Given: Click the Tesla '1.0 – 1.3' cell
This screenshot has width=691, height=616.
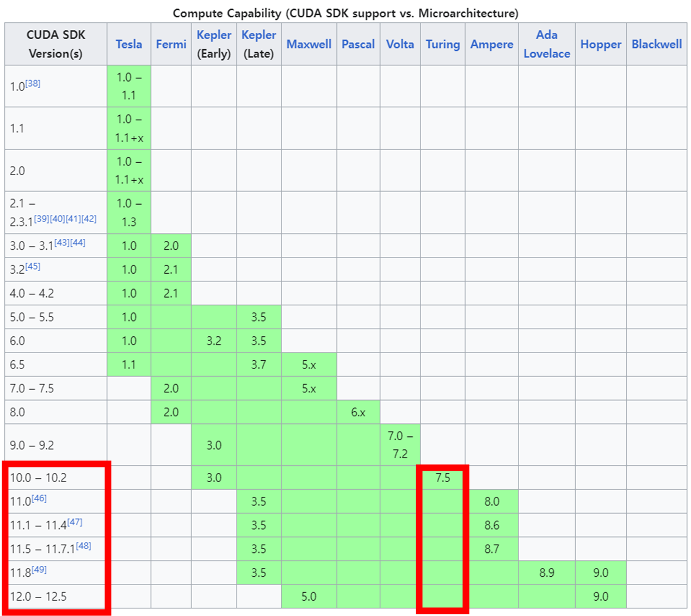Looking at the screenshot, I should (129, 212).
